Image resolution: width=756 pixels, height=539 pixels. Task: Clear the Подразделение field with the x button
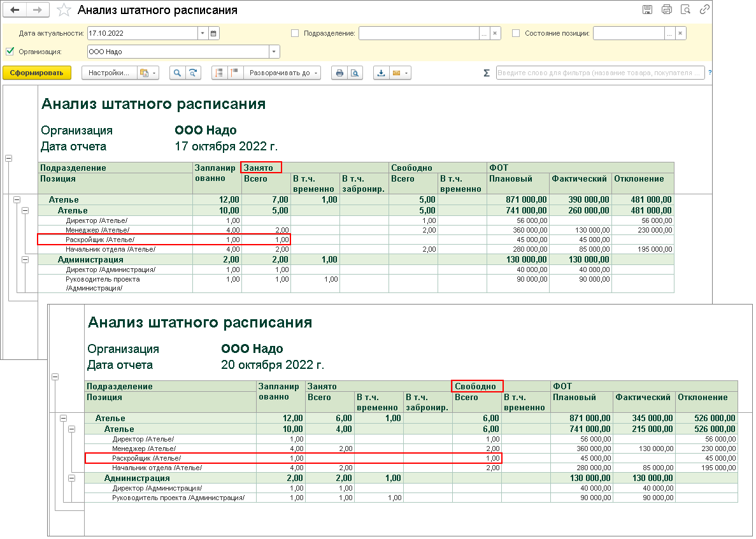[496, 33]
